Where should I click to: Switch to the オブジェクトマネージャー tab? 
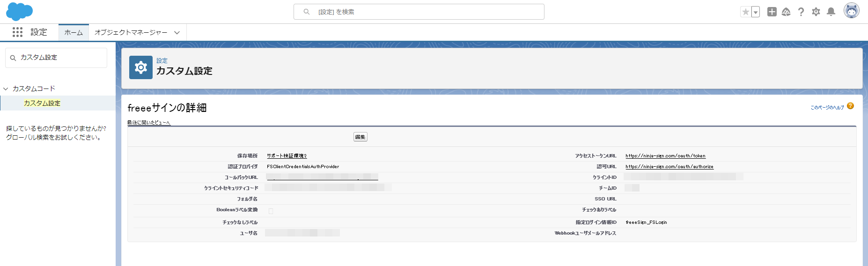(x=131, y=32)
